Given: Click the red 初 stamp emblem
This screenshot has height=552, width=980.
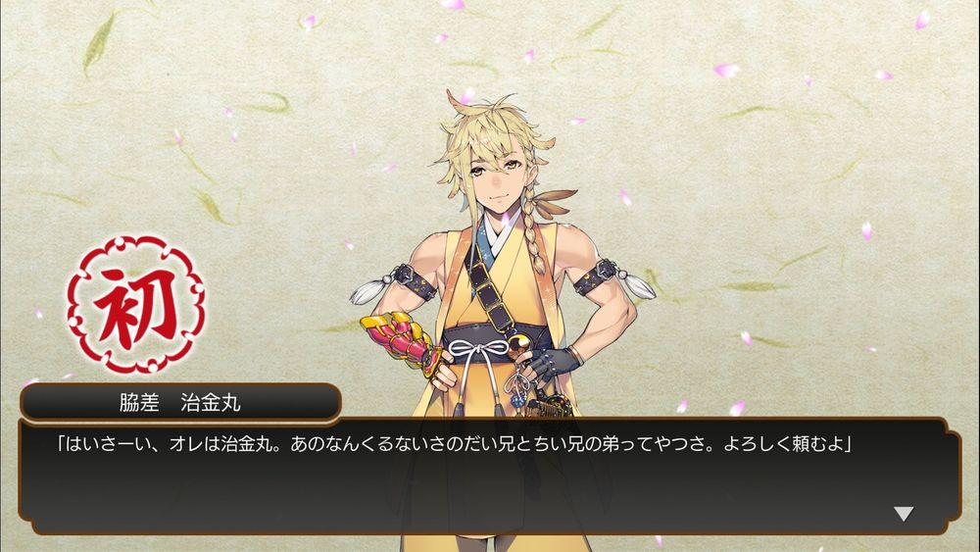Looking at the screenshot, I should tap(136, 305).
